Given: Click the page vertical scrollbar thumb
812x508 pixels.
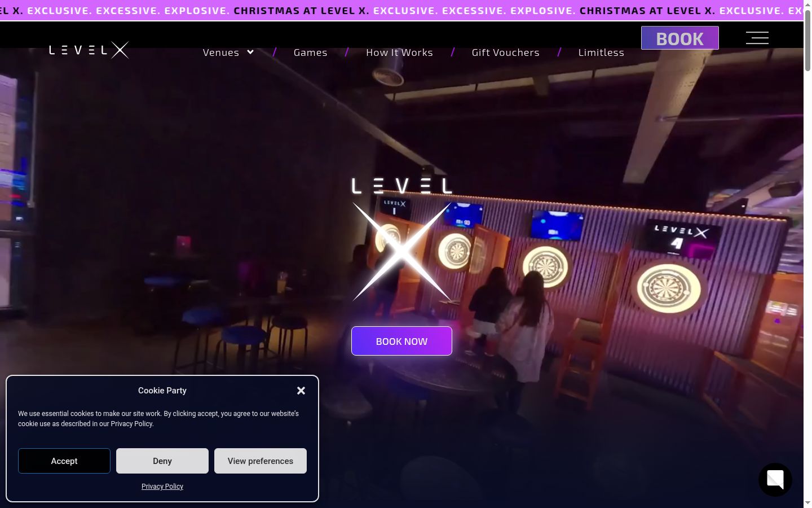Looking at the screenshot, I should pos(807,38).
